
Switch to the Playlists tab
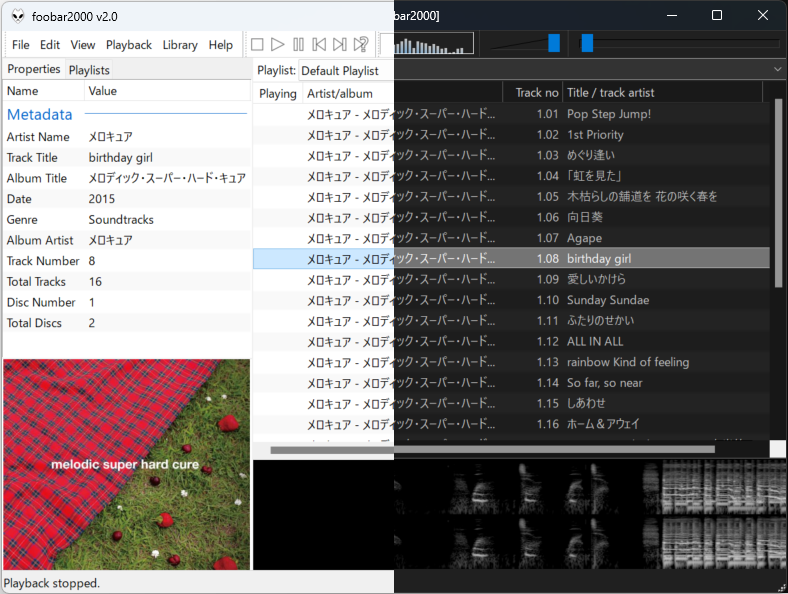(x=89, y=70)
